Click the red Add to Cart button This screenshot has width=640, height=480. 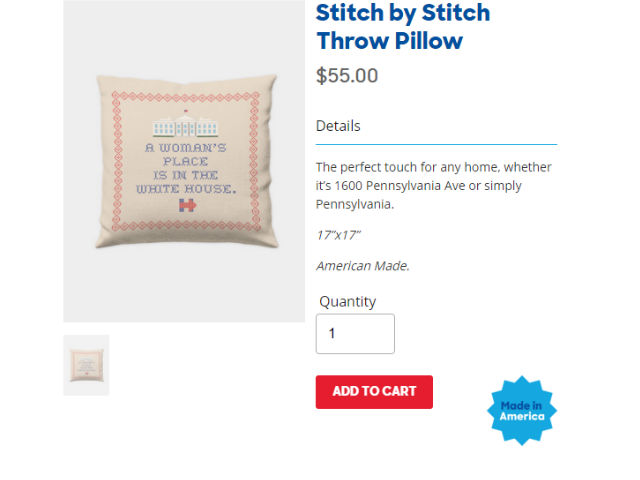(374, 392)
